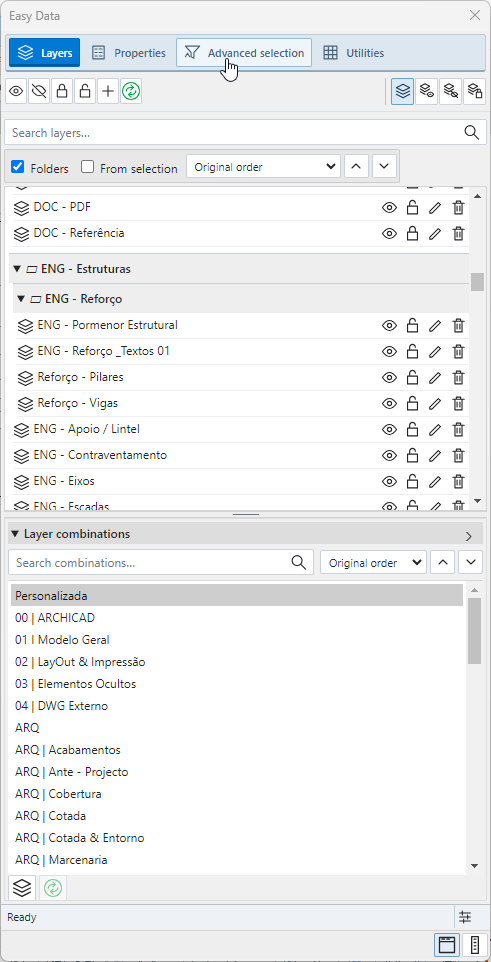Delete the ENG - Eixos layer

pyautogui.click(x=458, y=482)
